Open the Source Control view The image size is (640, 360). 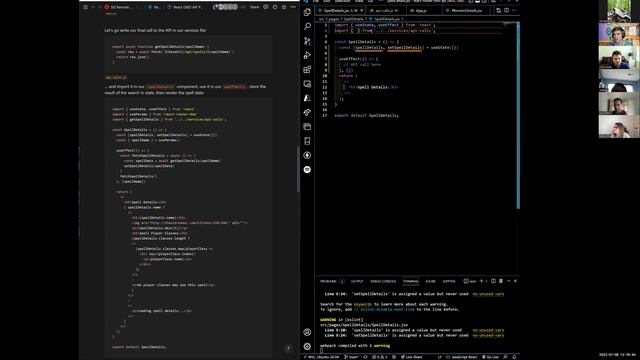(x=307, y=41)
